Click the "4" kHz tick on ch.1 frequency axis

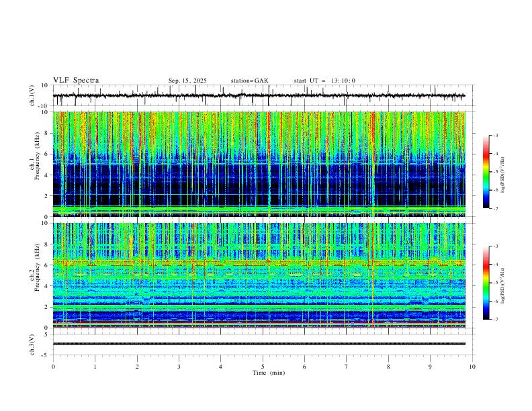pos(46,175)
